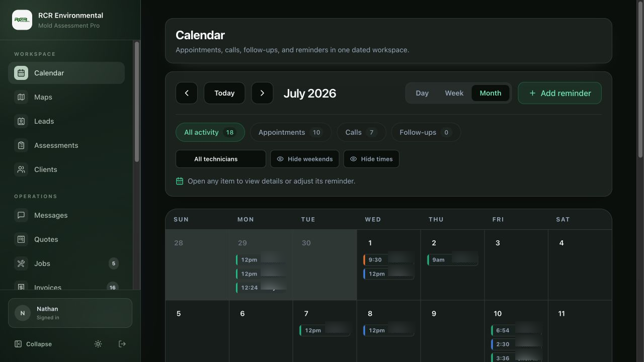This screenshot has height=362, width=644.
Task: Open the Quotes section
Action: pos(66,239)
